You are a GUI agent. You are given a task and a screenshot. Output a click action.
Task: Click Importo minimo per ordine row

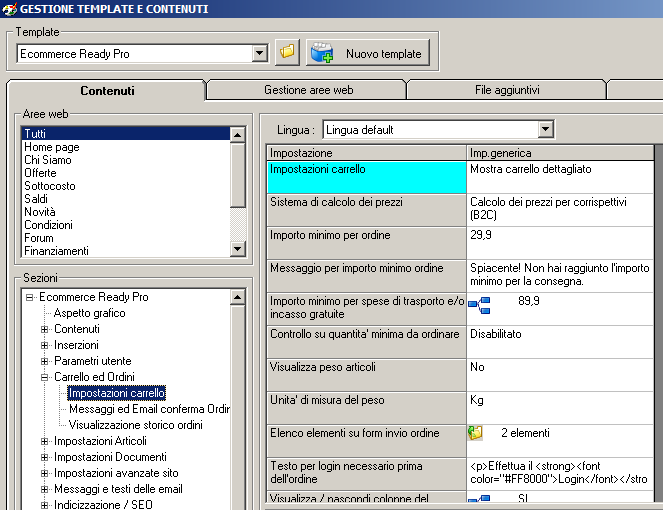[367, 243]
